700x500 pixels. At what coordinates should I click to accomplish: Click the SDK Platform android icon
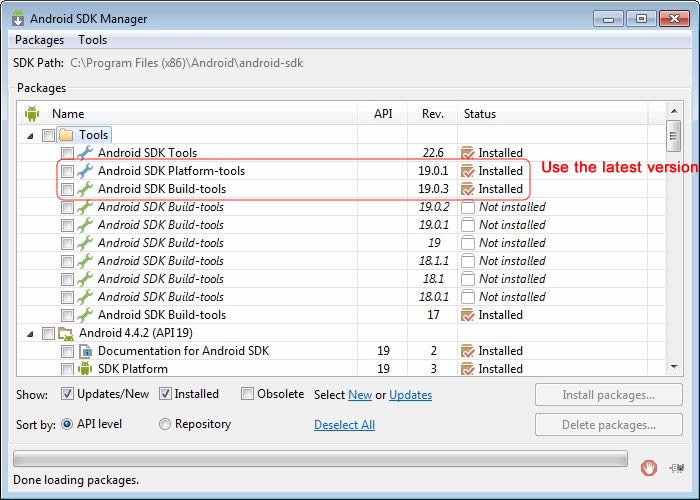pos(85,369)
